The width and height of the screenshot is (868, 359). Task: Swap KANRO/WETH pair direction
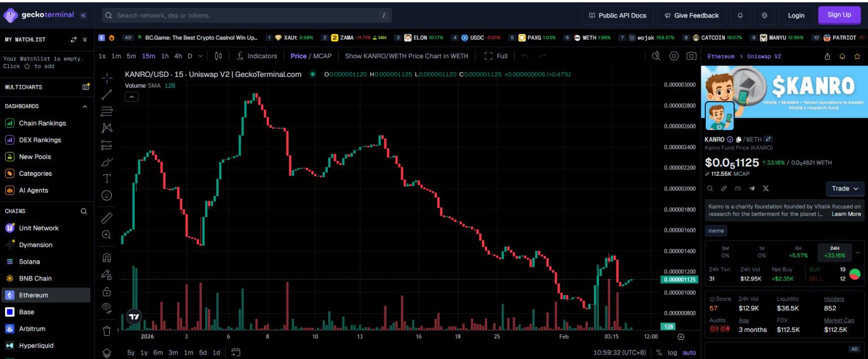[x=769, y=139]
